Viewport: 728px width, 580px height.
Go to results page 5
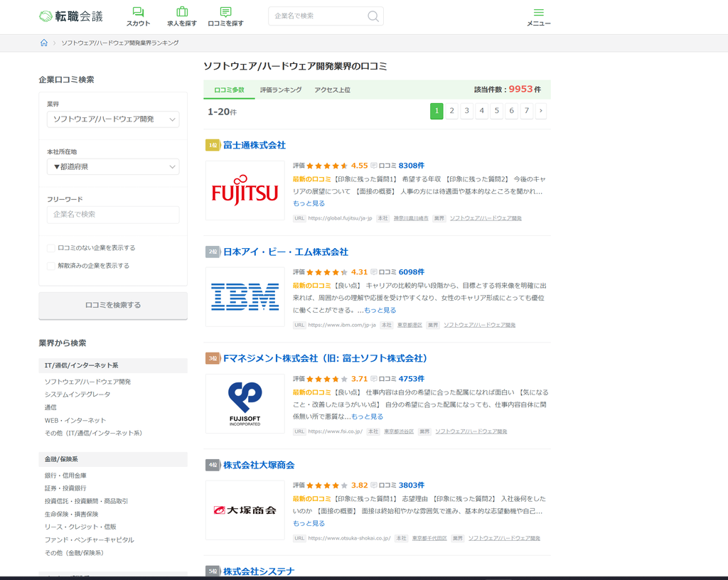tap(497, 111)
